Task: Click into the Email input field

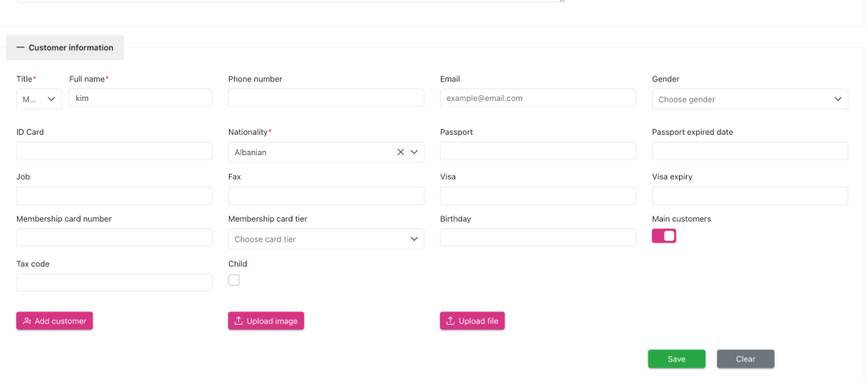Action: point(537,98)
